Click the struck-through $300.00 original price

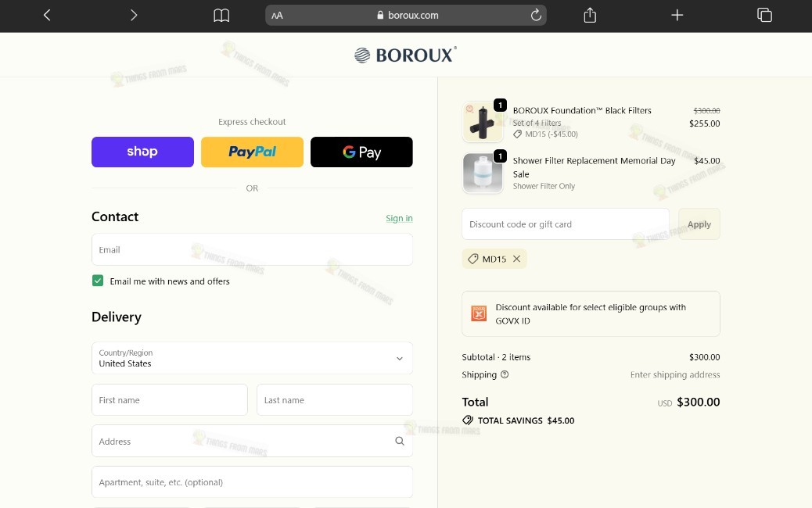coord(706,111)
